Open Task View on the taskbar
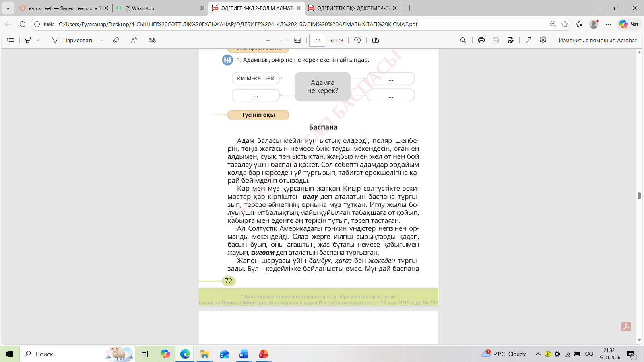The image size is (644, 362). point(145,354)
